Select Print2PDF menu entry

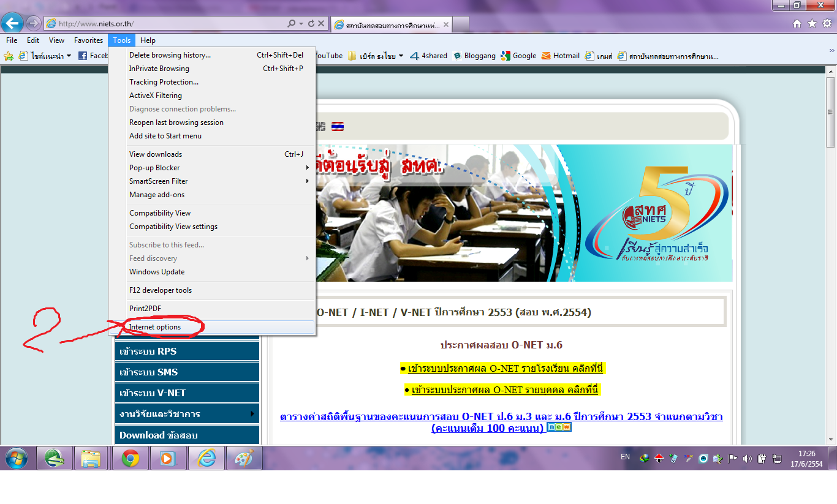tap(212, 309)
